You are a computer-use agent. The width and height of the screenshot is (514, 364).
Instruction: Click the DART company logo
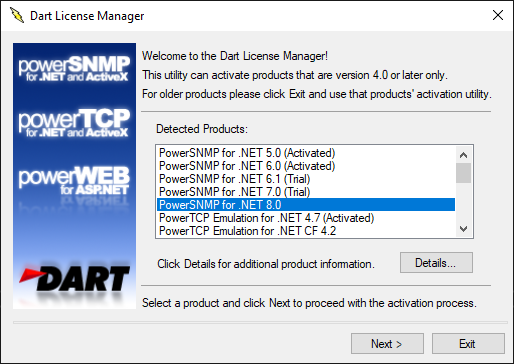74,278
